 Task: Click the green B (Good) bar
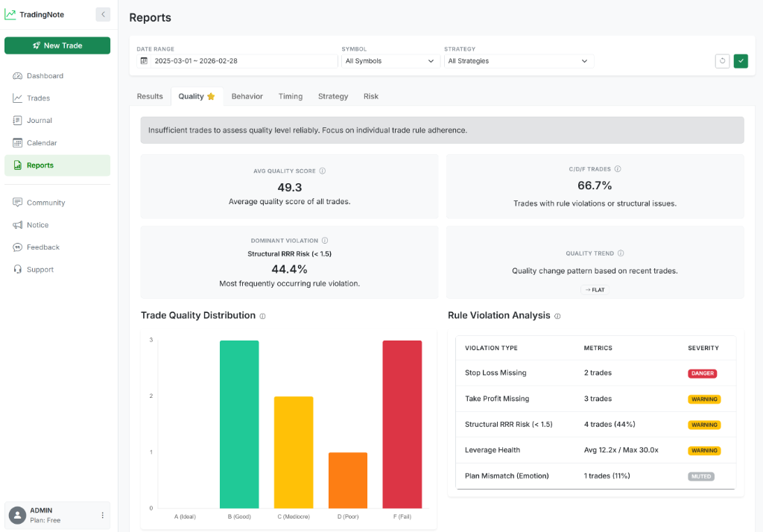tap(239, 425)
